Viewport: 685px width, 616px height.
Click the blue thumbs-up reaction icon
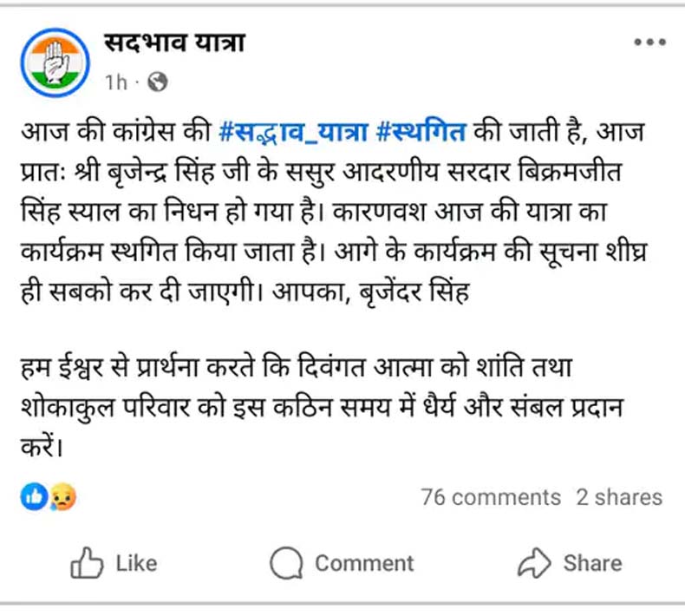click(x=34, y=496)
